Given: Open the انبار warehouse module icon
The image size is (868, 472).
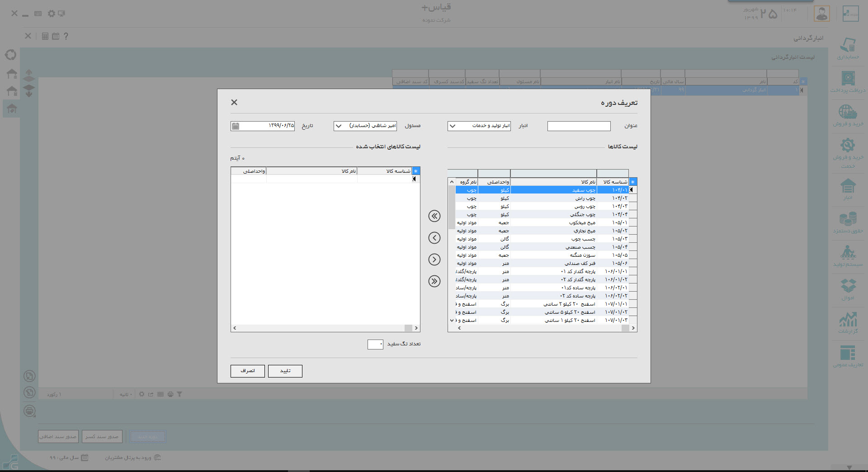Looking at the screenshot, I should point(848,189).
